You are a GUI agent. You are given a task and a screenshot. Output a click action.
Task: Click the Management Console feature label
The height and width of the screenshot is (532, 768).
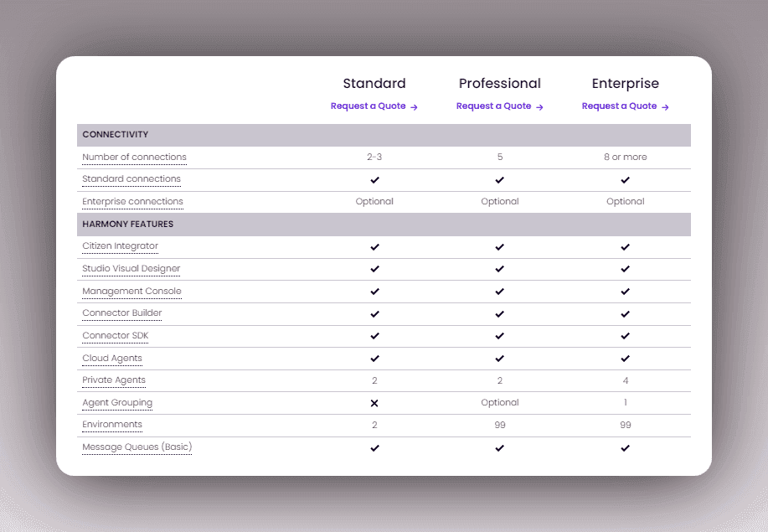pos(131,292)
